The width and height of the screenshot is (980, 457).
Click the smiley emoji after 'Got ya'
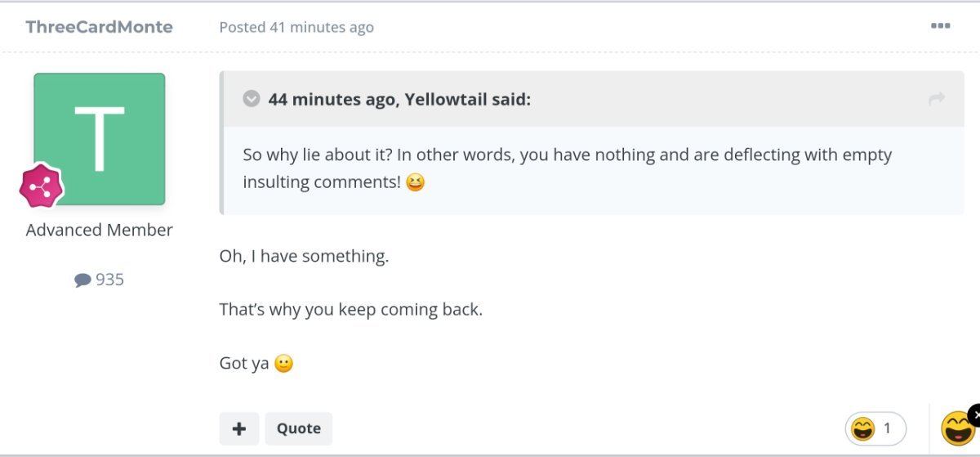pyautogui.click(x=283, y=364)
